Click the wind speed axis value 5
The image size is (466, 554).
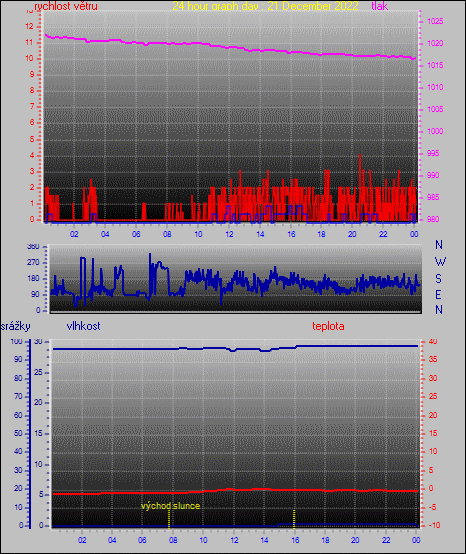[32, 139]
